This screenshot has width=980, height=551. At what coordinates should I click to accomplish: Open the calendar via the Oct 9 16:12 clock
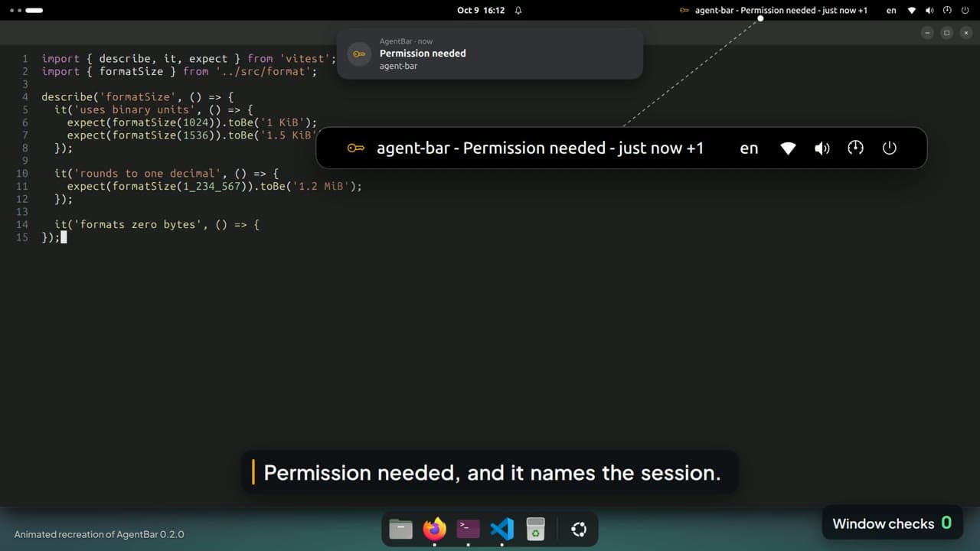pos(481,11)
